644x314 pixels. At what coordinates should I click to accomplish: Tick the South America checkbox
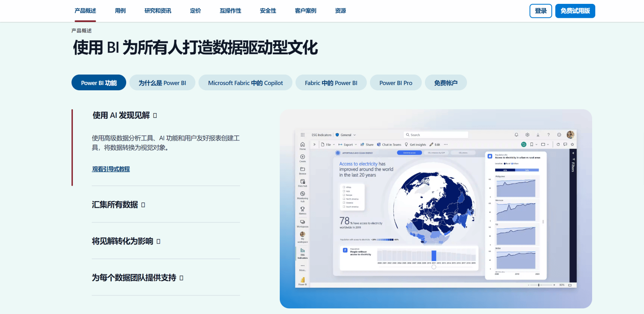pyautogui.click(x=344, y=207)
